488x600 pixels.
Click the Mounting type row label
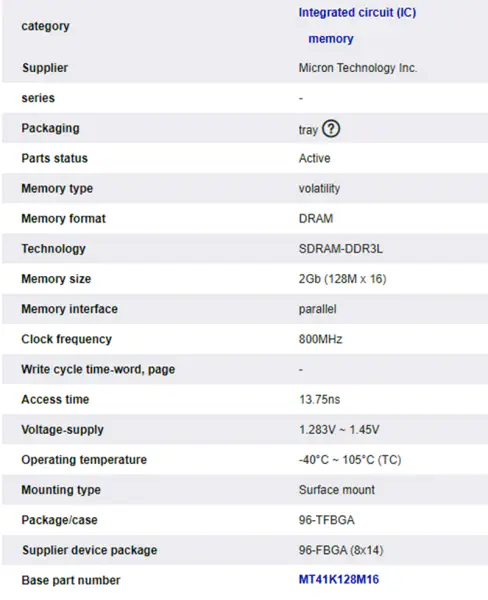pyautogui.click(x=61, y=490)
